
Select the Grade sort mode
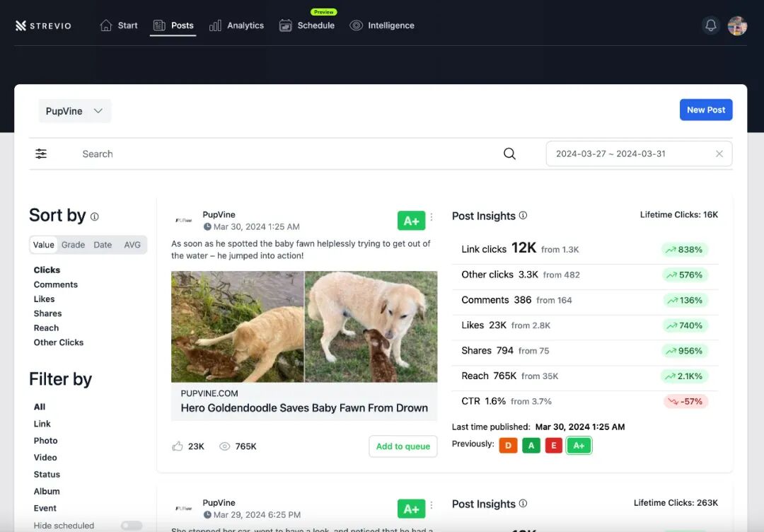(x=73, y=245)
